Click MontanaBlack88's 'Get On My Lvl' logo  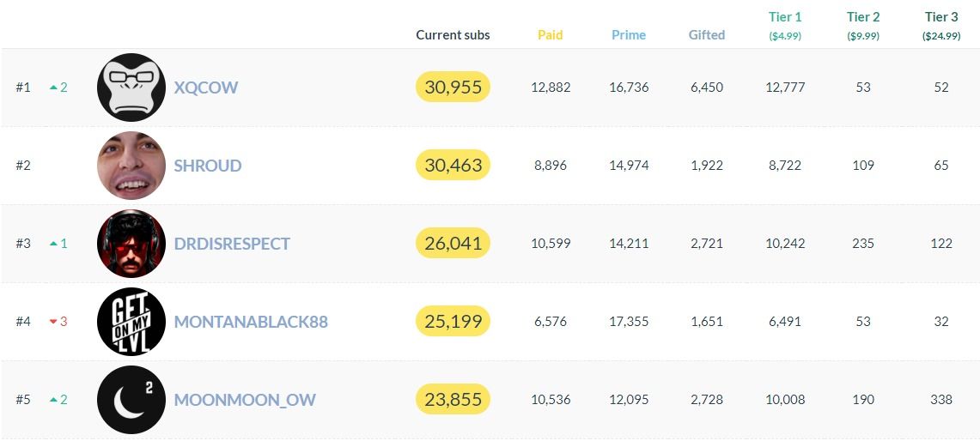131,322
